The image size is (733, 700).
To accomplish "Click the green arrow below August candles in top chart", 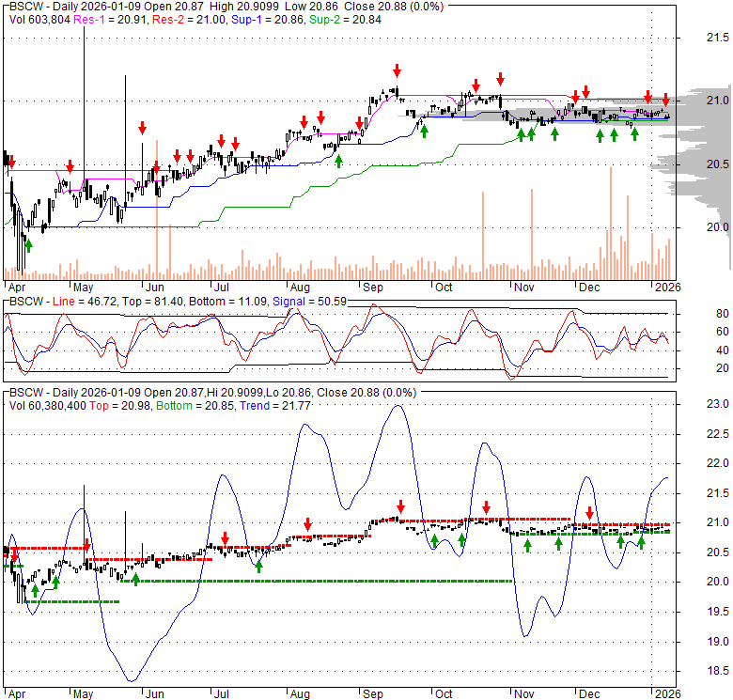I will pyautogui.click(x=339, y=161).
